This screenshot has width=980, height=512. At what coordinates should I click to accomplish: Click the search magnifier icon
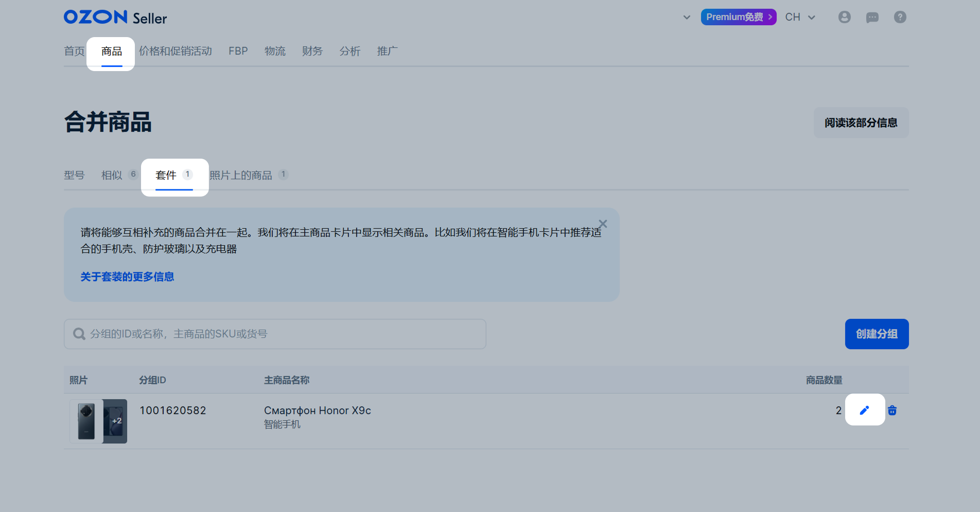pyautogui.click(x=79, y=334)
